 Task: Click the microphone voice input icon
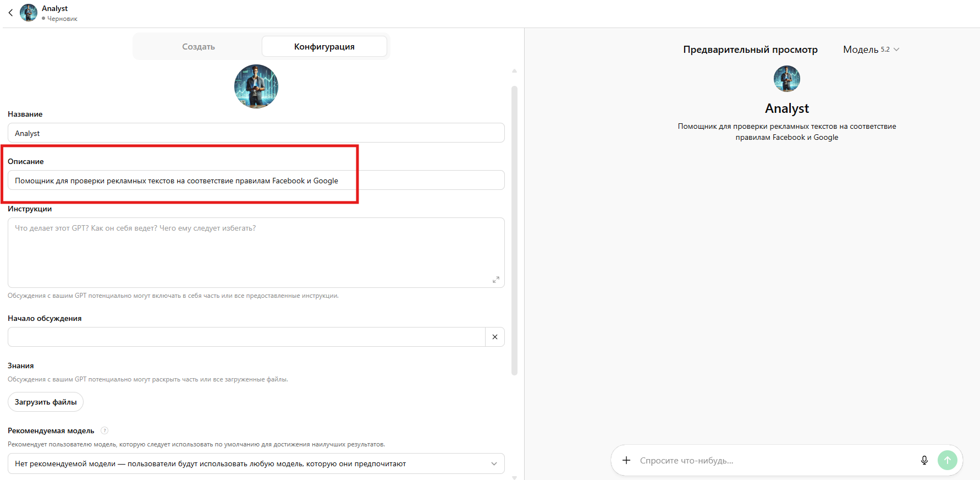coord(924,460)
